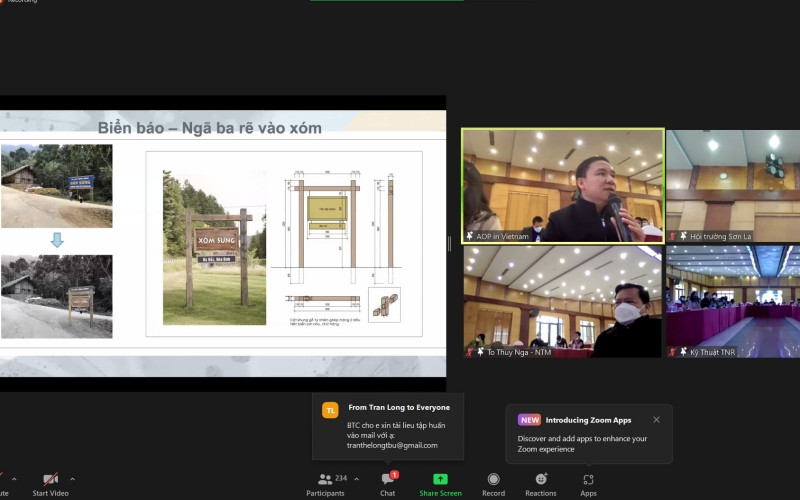Viewport: 800px width, 500px height.
Task: Expand the Start Video options caret
Action: (73, 479)
